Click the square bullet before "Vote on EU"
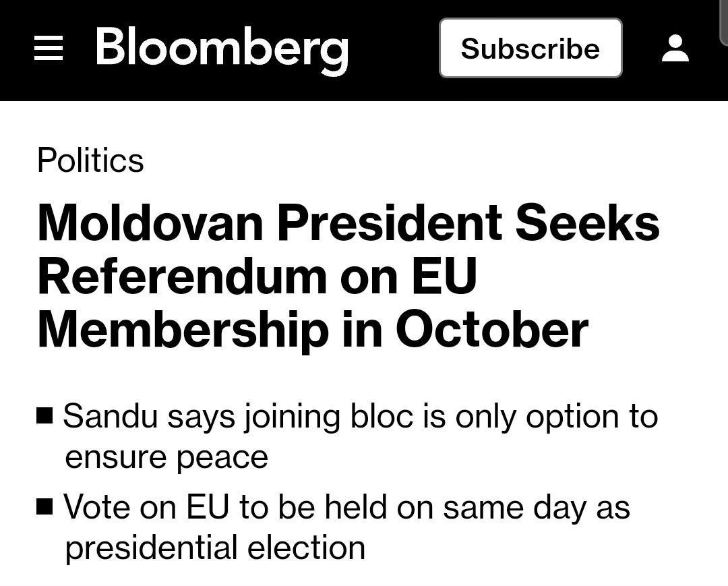Screen dimensions: 728x586 [45, 506]
